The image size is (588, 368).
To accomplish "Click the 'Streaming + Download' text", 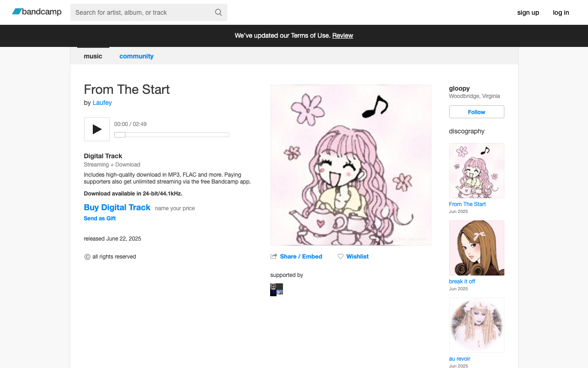I will pyautogui.click(x=112, y=165).
